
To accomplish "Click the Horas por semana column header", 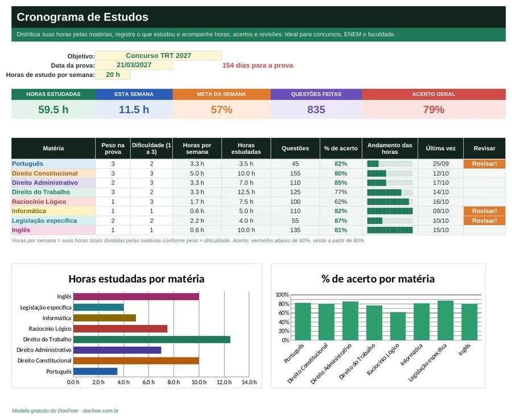I will 197,148.
